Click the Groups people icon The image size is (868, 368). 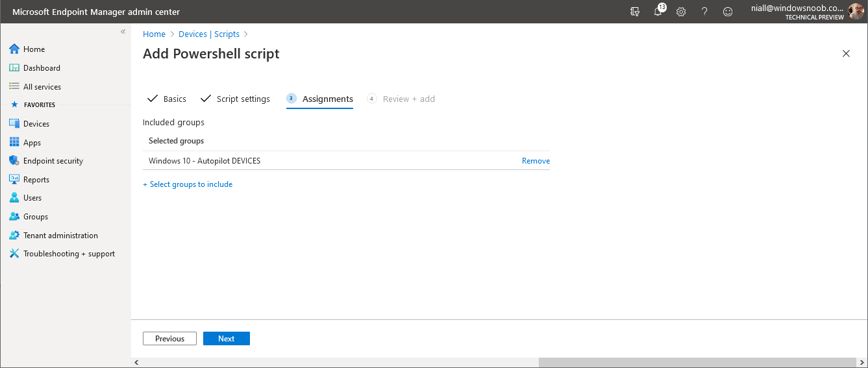14,217
